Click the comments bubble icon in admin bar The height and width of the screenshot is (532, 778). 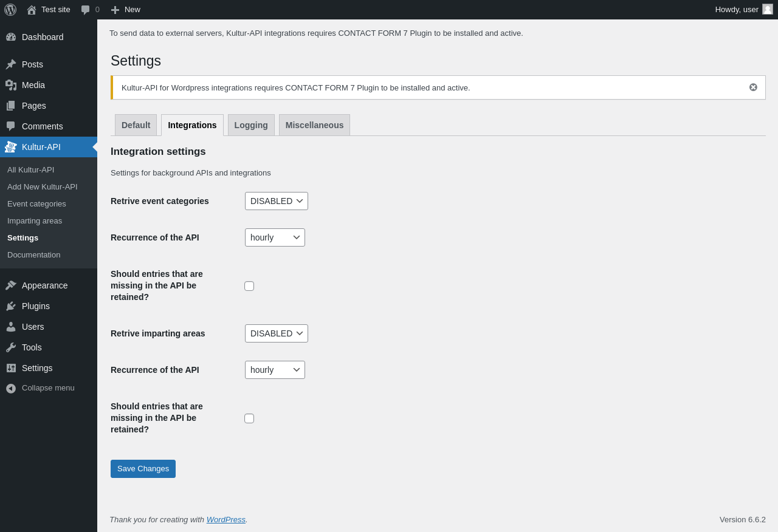[86, 10]
